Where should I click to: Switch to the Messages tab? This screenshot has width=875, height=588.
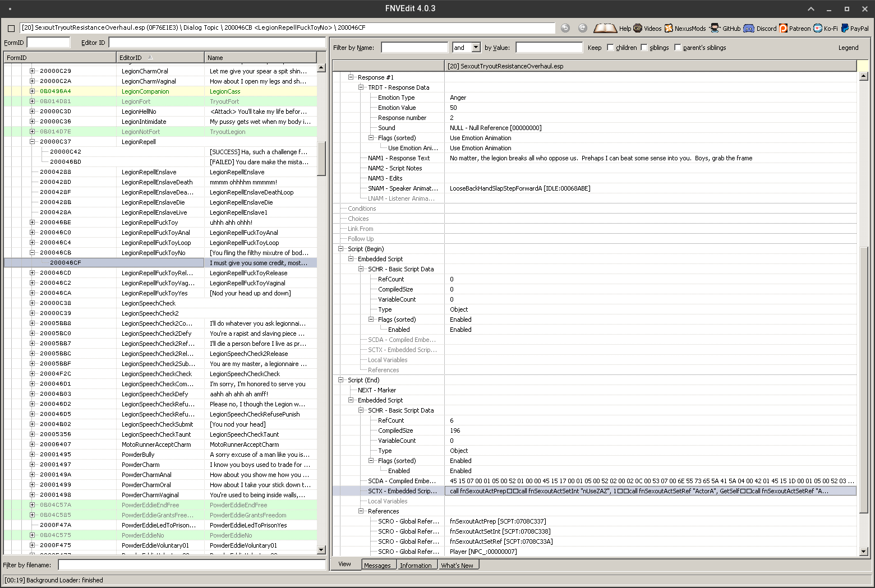[377, 565]
